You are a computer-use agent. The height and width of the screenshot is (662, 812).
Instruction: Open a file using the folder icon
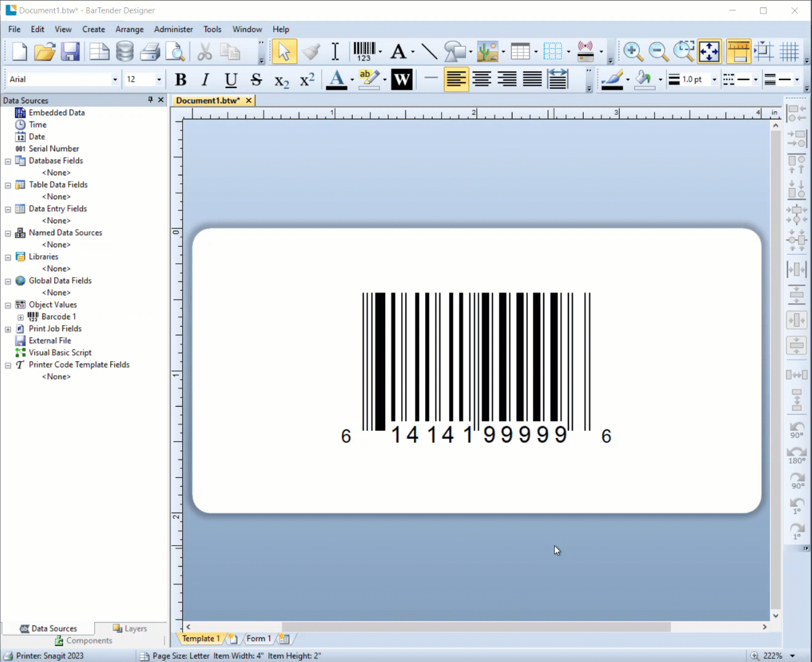point(44,52)
